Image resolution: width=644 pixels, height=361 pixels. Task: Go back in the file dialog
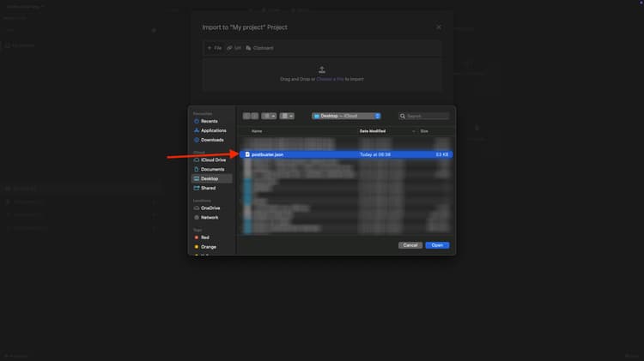(246, 116)
